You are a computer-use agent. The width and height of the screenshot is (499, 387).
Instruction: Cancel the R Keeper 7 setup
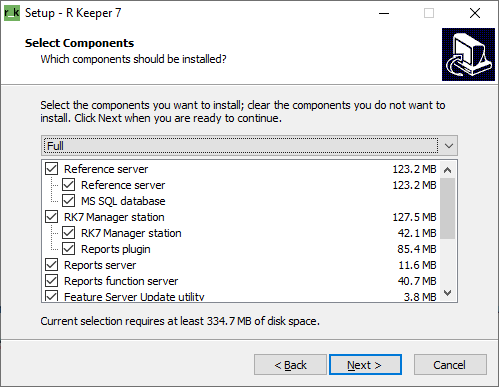pyautogui.click(x=450, y=365)
